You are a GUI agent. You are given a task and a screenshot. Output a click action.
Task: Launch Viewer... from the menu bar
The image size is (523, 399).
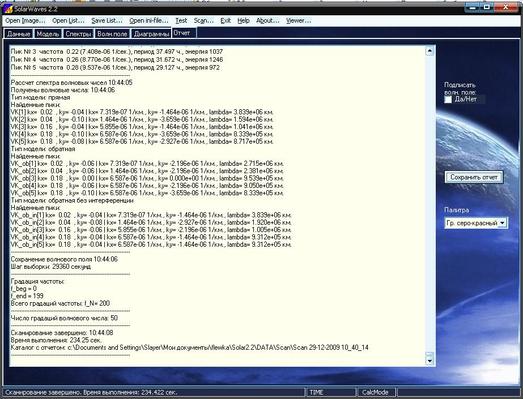coord(299,21)
